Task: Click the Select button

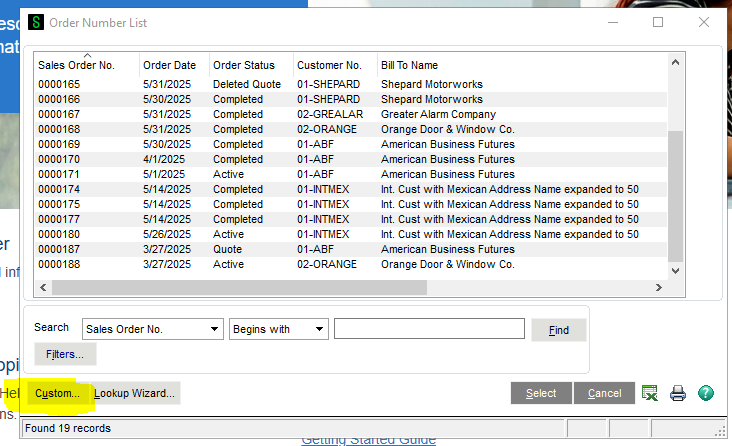Action: coord(540,393)
